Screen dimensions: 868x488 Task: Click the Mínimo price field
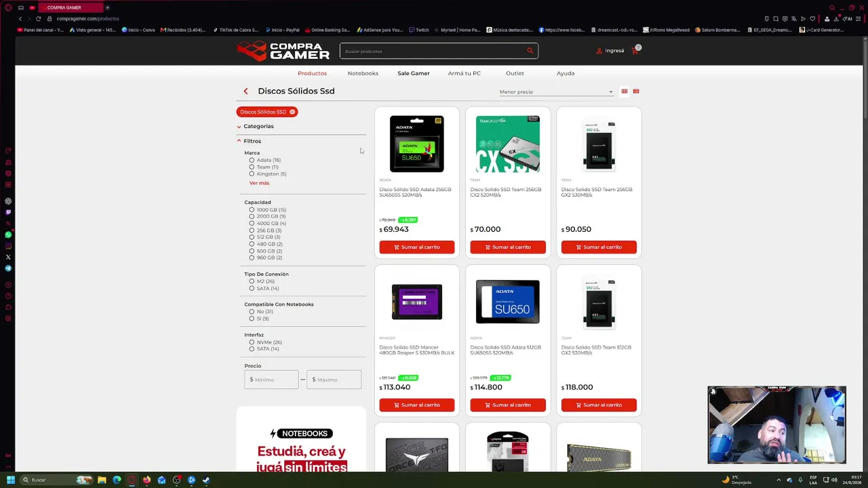tap(271, 380)
